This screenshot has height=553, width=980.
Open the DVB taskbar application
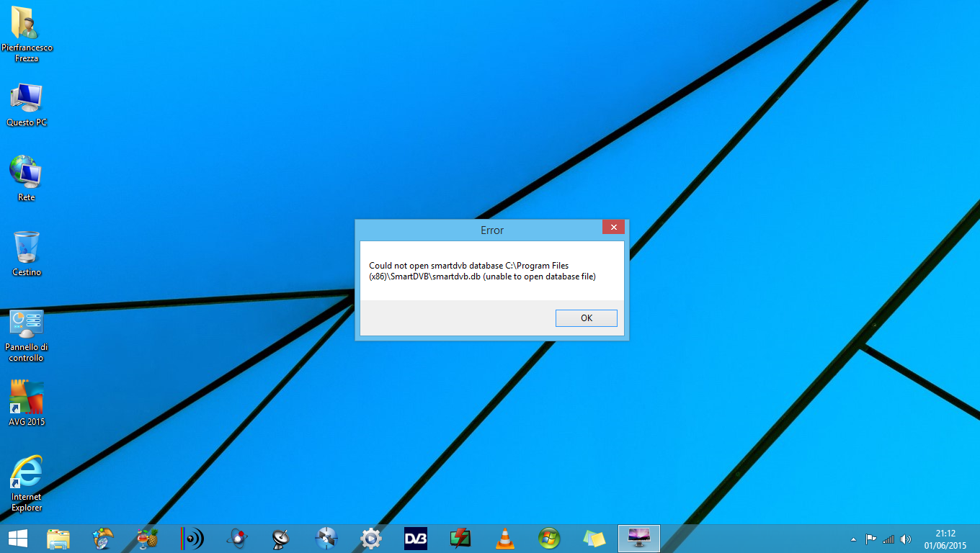pos(416,539)
